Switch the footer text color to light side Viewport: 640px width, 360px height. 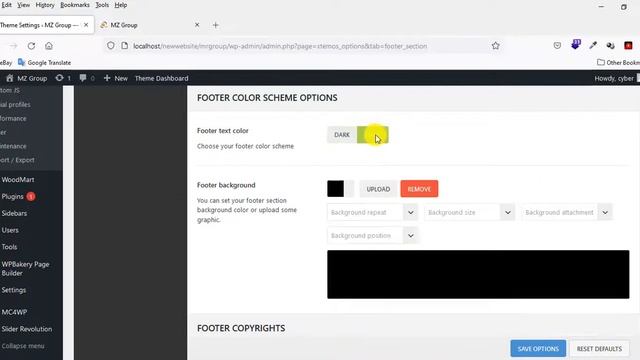coord(373,135)
